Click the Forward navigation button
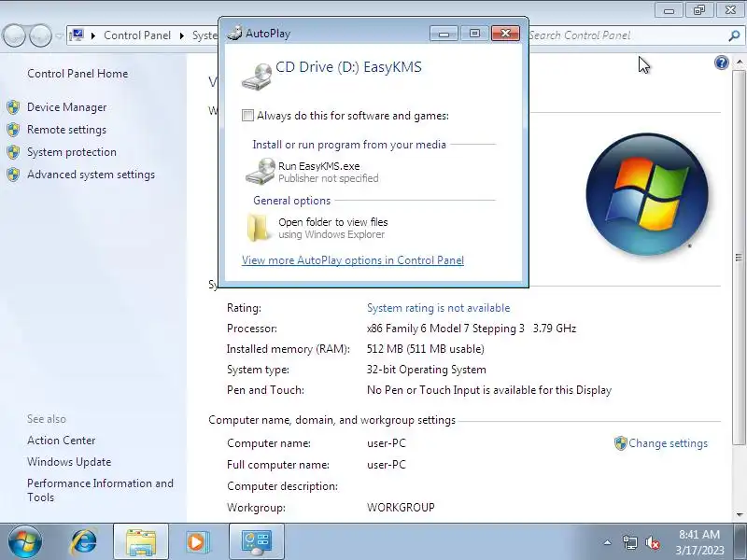 point(40,35)
